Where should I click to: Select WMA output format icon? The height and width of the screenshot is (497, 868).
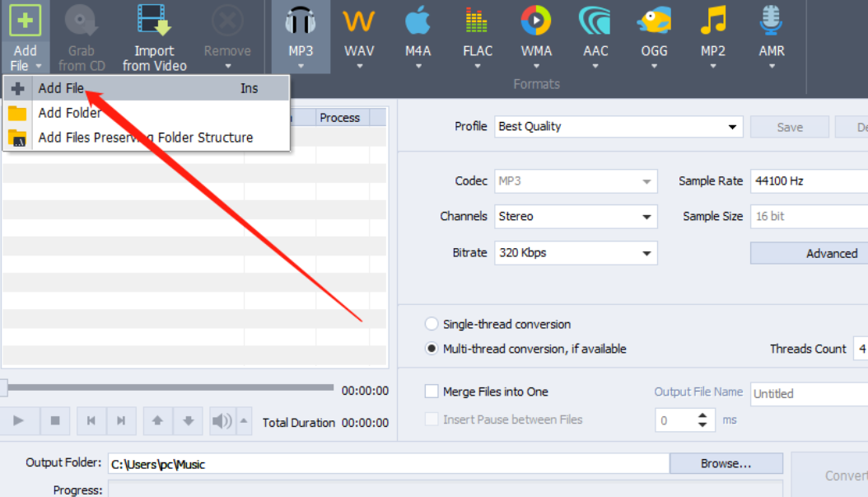pos(536,21)
